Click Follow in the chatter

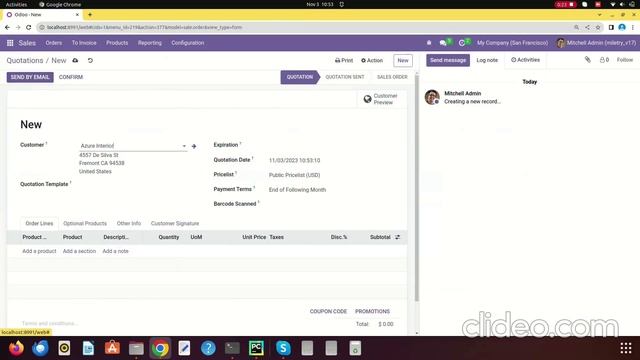coord(624,60)
